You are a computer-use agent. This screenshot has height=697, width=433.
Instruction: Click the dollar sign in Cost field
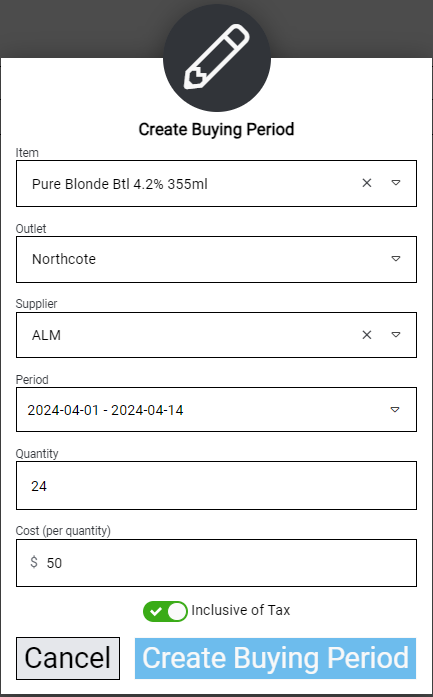click(34, 562)
